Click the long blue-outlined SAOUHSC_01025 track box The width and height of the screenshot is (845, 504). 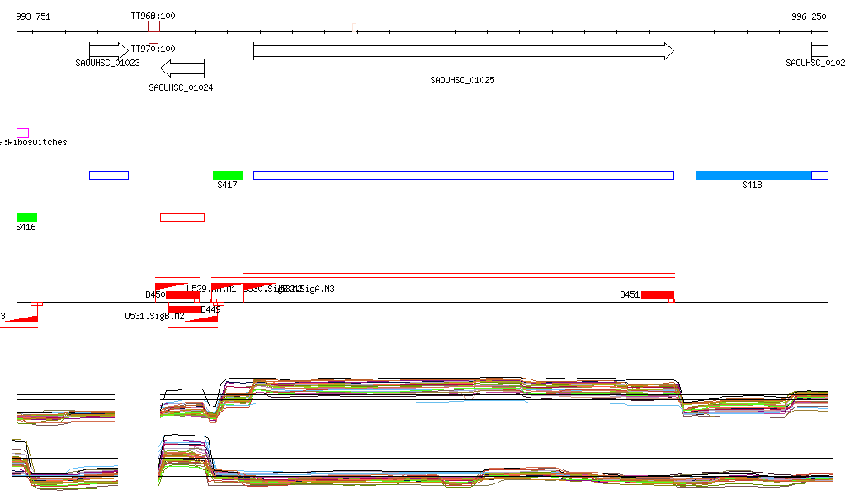coord(463,175)
